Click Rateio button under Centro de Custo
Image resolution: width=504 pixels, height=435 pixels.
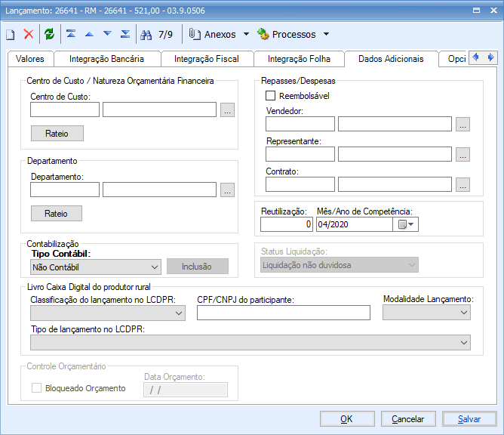[x=57, y=133]
